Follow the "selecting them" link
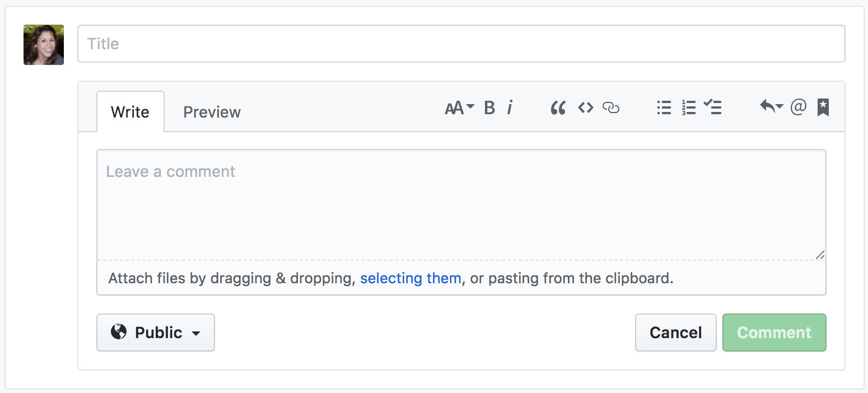This screenshot has width=868, height=393. point(410,278)
